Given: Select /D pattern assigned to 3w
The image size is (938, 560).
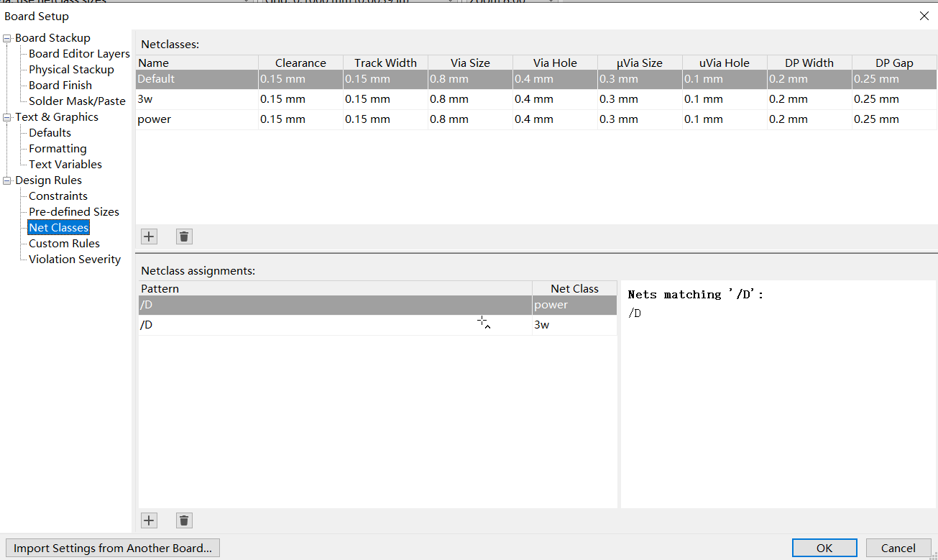Looking at the screenshot, I should (335, 325).
